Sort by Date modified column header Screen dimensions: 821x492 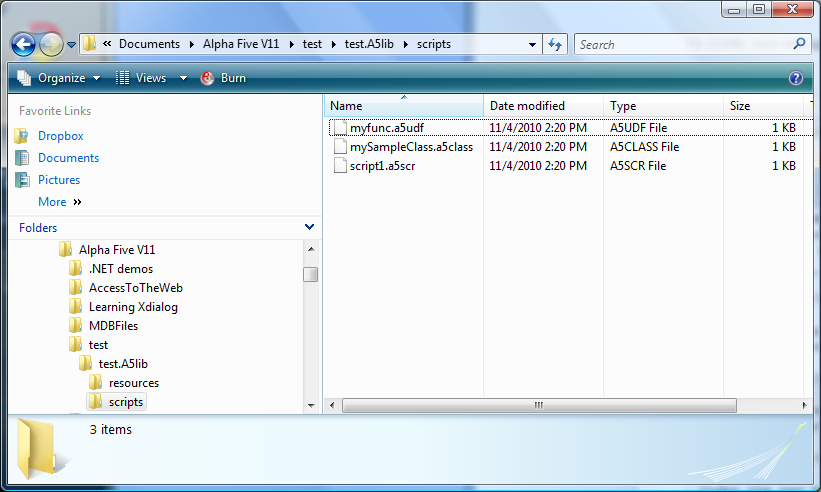tap(543, 106)
